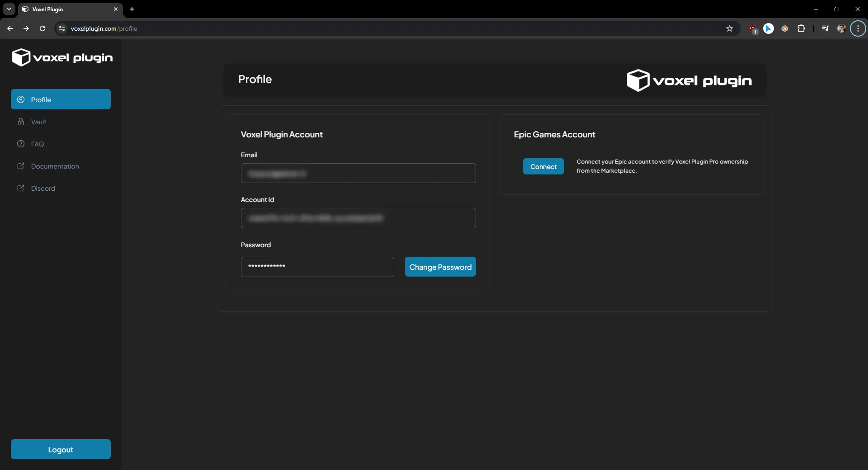Open the browser Extensions puzzle icon

coord(801,28)
